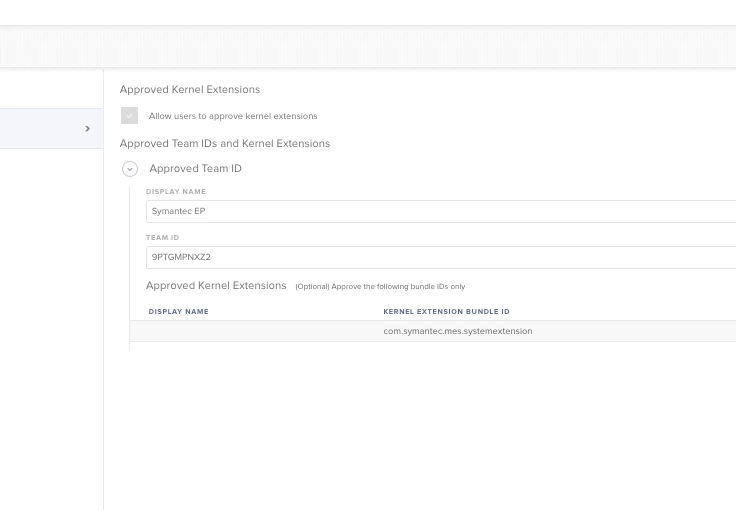
Task: Click the Approved Kernel Extensions top heading
Action: [190, 90]
